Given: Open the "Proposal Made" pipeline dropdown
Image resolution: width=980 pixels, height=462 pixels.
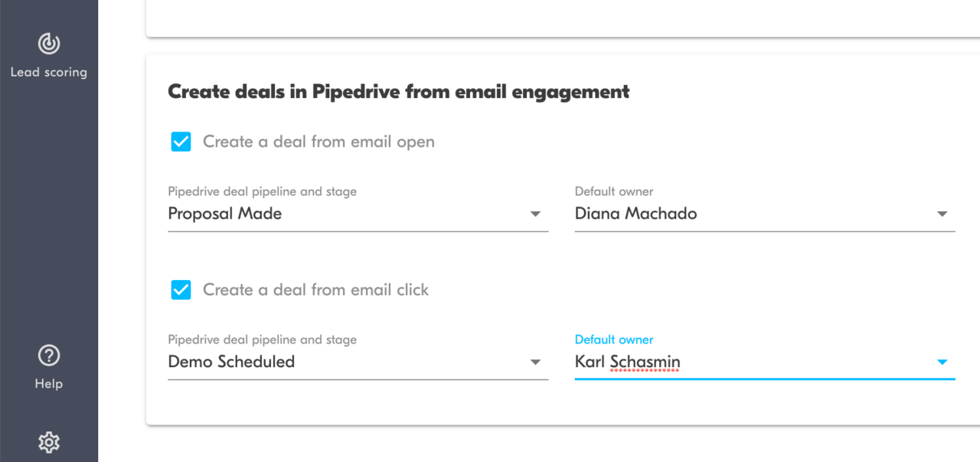Looking at the screenshot, I should 534,213.
